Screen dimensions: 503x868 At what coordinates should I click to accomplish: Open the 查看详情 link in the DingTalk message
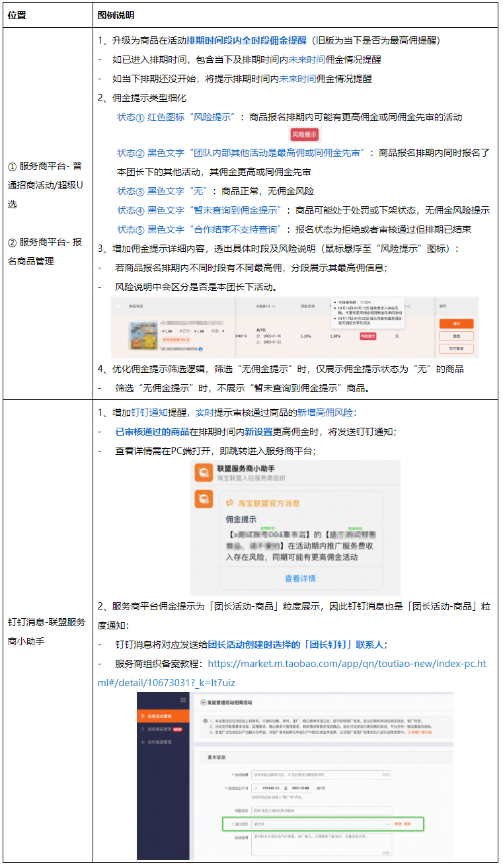click(300, 578)
